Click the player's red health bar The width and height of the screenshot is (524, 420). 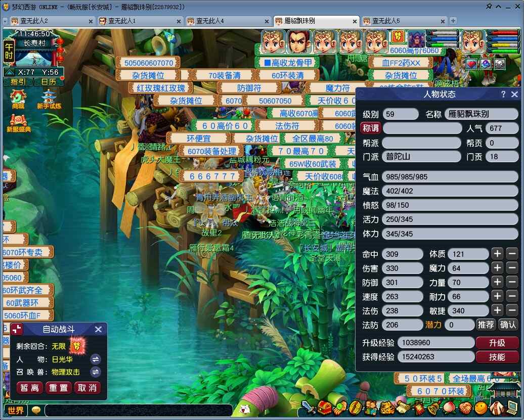click(x=505, y=33)
